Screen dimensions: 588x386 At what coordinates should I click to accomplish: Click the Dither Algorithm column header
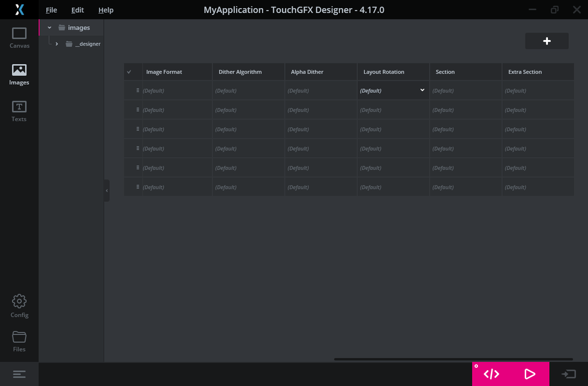248,72
